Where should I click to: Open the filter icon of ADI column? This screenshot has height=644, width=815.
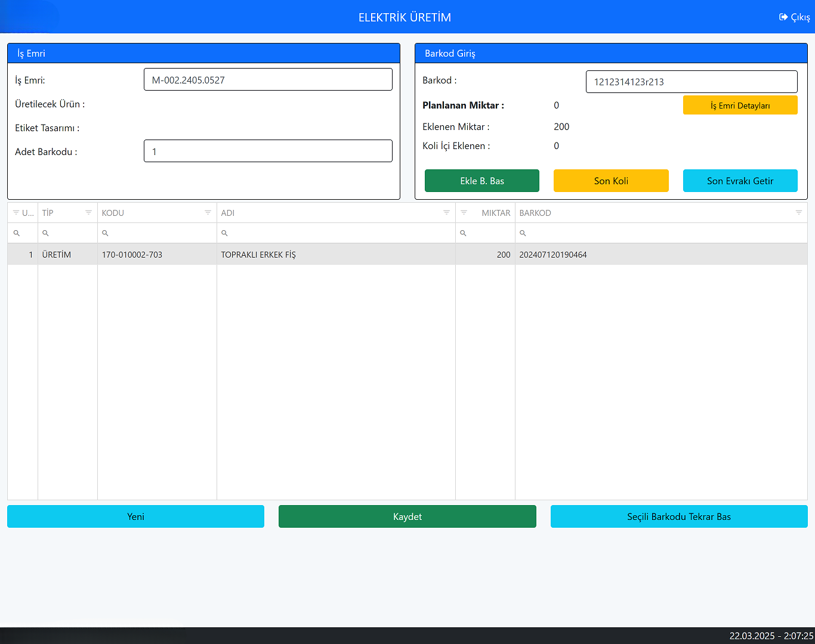click(446, 213)
